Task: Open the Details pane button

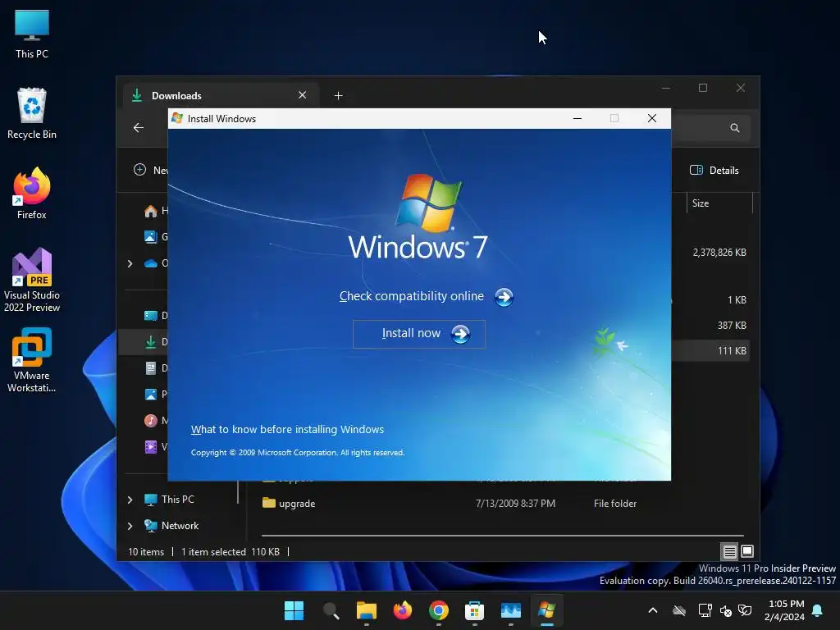Action: 714,171
